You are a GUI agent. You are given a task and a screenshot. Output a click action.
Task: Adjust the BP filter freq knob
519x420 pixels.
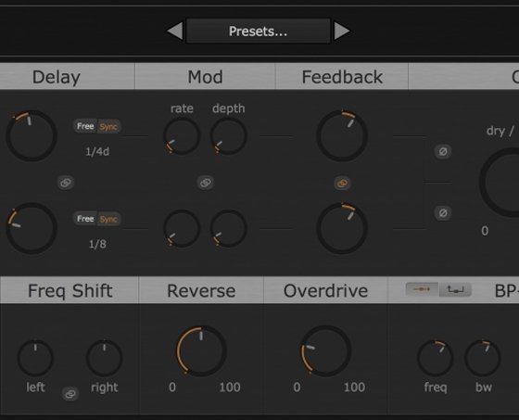pyautogui.click(x=435, y=358)
